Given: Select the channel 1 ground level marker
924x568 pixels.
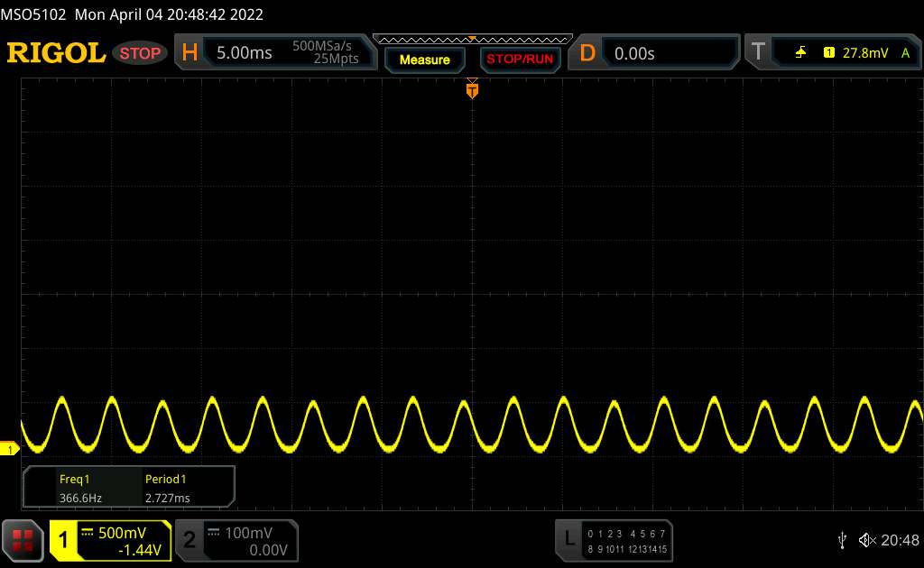Looking at the screenshot, I should click(9, 448).
